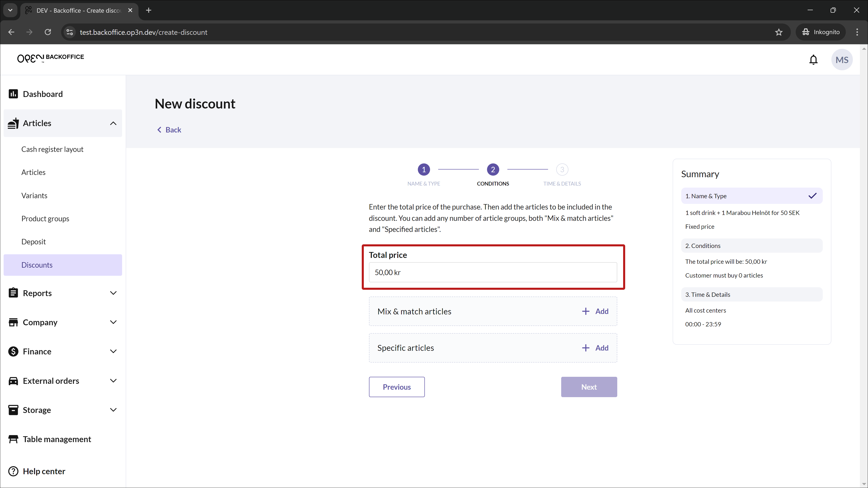868x488 pixels.
Task: Collapse the Articles section chevron
Action: coord(113,123)
